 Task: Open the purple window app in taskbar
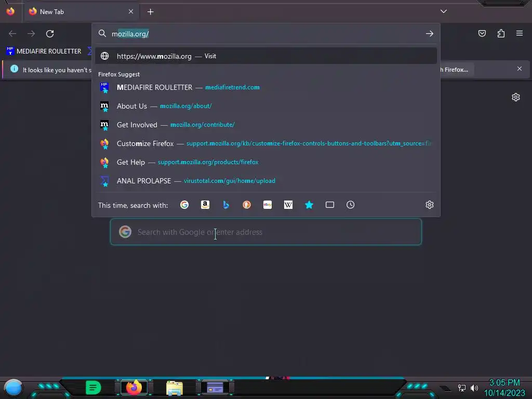pyautogui.click(x=215, y=388)
